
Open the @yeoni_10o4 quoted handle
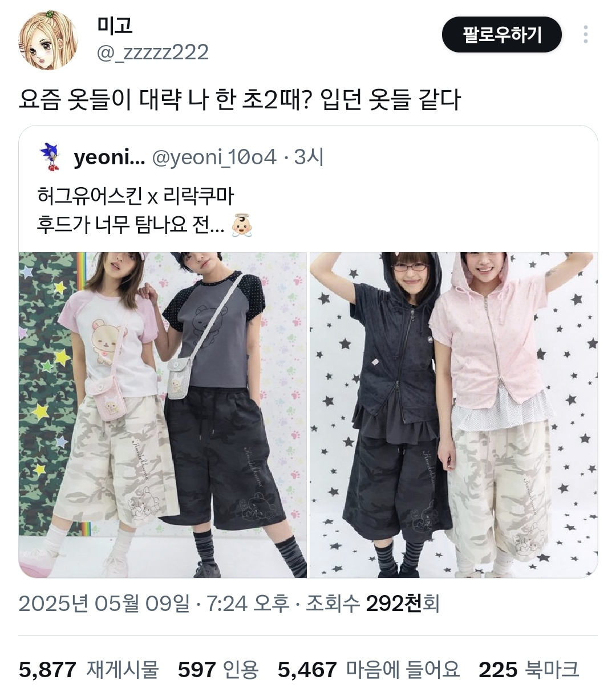(214, 157)
